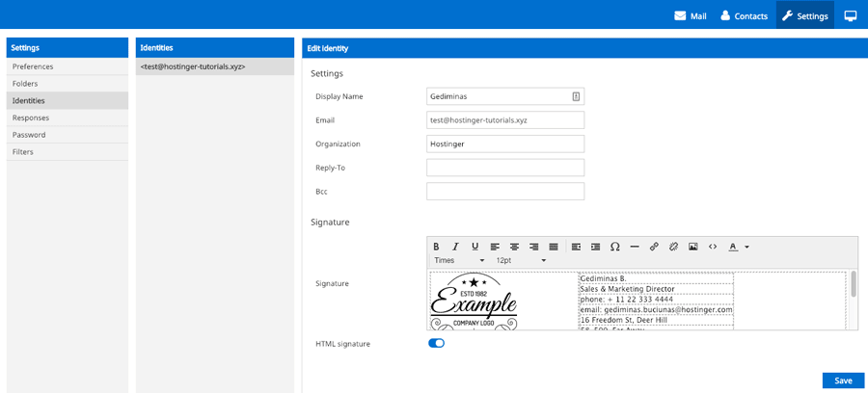Insert a link in signature
The height and width of the screenshot is (393, 868).
click(x=654, y=247)
